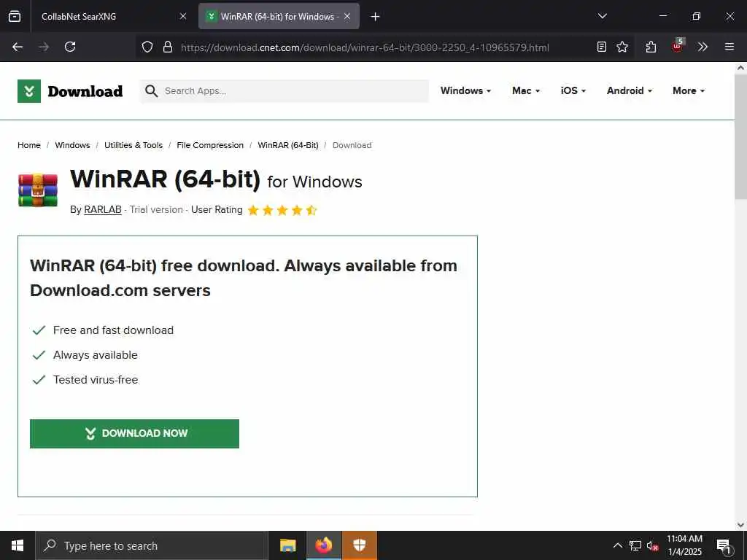Expand the More dropdown menu

pyautogui.click(x=689, y=90)
